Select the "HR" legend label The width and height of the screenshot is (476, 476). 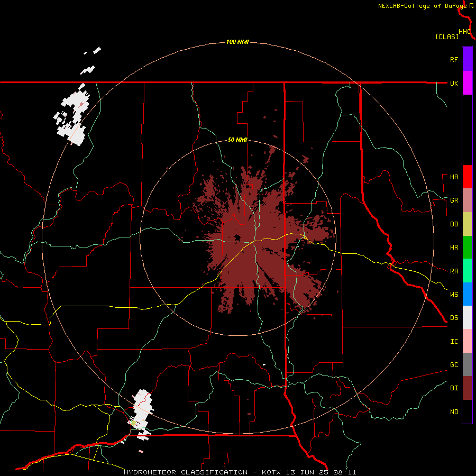(x=454, y=248)
